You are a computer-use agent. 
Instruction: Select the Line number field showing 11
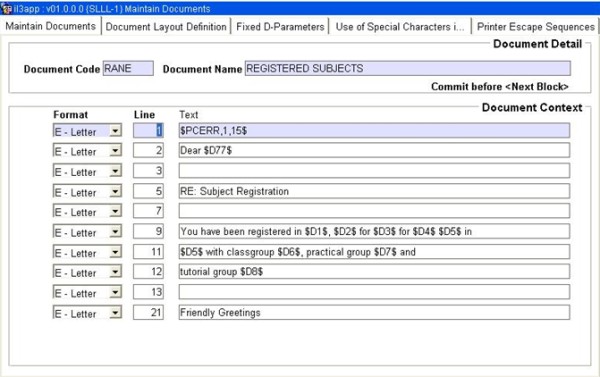click(x=148, y=252)
